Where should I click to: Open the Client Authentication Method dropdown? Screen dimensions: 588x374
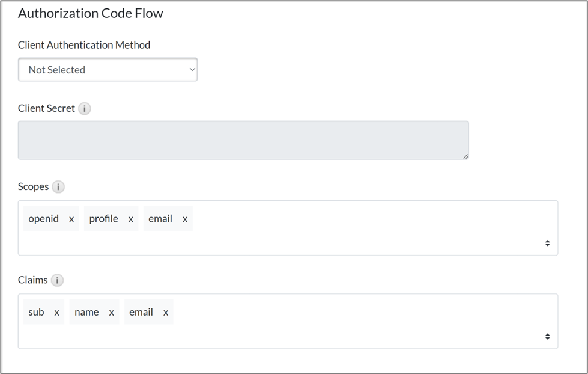pos(108,69)
